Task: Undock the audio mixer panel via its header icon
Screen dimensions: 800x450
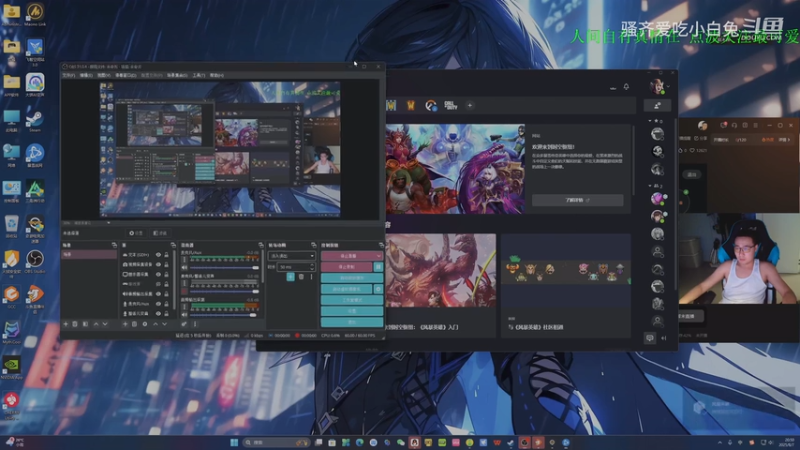Action: click(x=261, y=245)
